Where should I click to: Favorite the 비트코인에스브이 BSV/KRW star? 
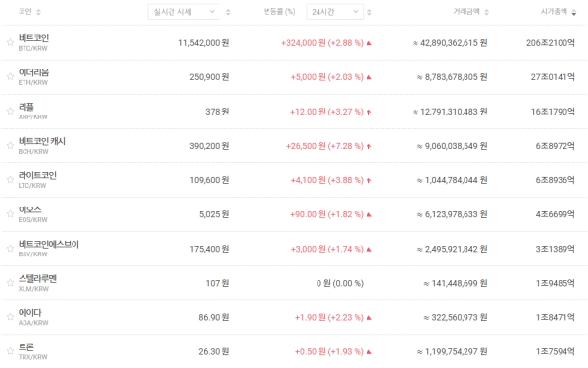pos(10,249)
